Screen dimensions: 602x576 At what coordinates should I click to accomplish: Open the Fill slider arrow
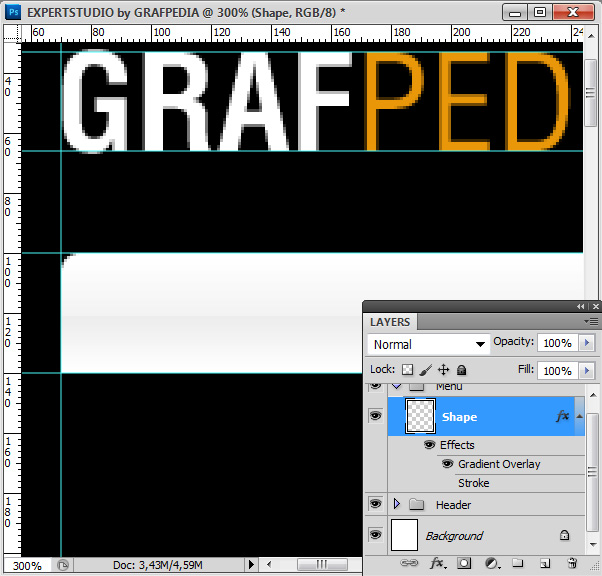coord(587,371)
